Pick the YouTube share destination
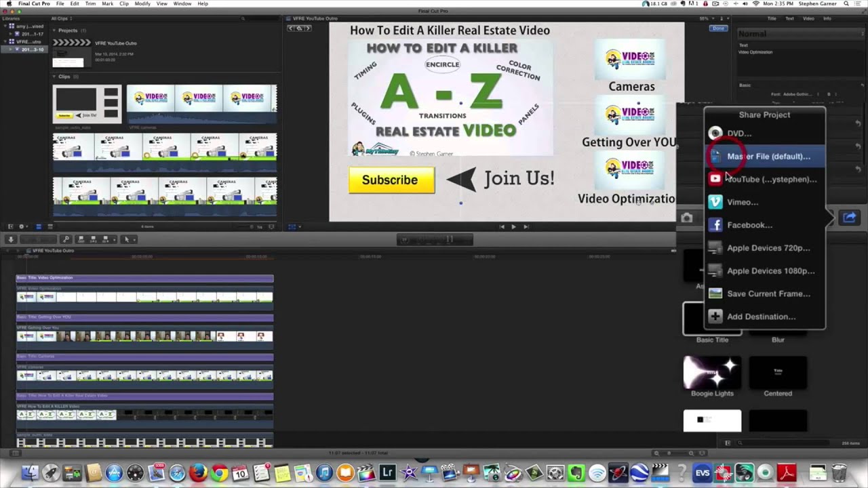This screenshot has height=488, width=868. click(764, 180)
